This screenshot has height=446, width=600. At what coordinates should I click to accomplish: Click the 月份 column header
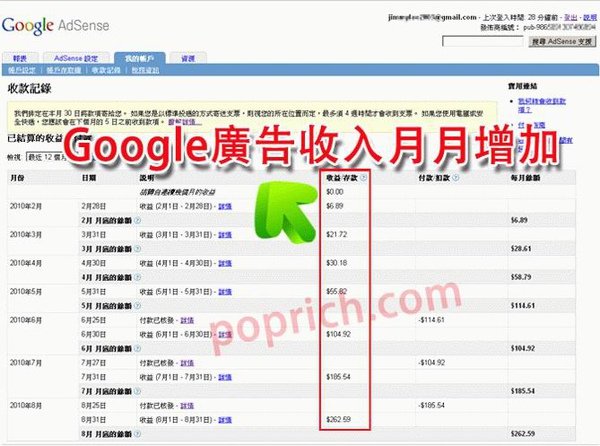(x=17, y=178)
